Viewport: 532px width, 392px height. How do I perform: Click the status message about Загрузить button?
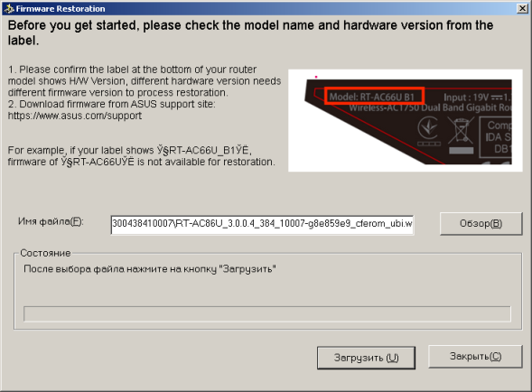click(150, 269)
